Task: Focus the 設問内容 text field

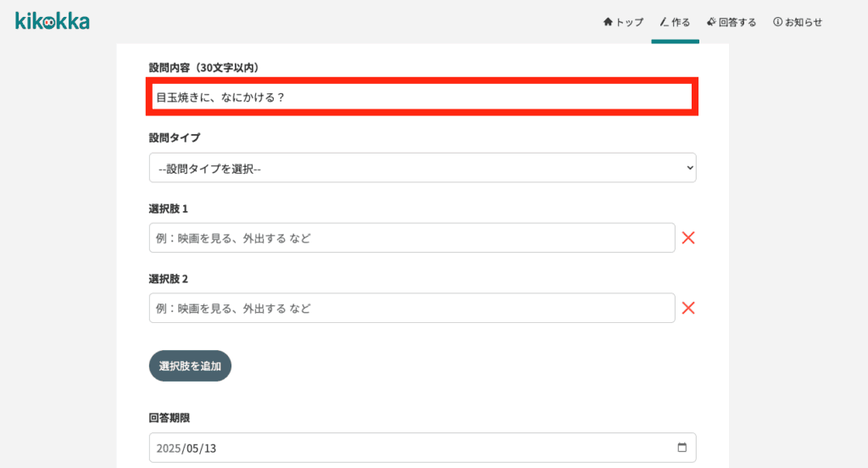Action: [422, 97]
